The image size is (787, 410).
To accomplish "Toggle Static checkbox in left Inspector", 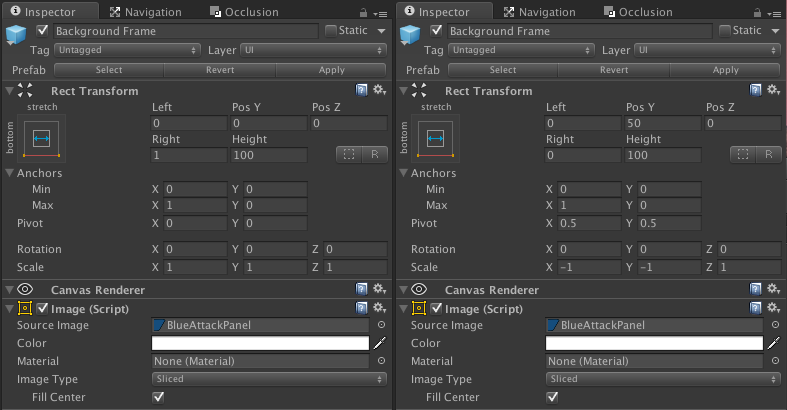I will (331, 31).
